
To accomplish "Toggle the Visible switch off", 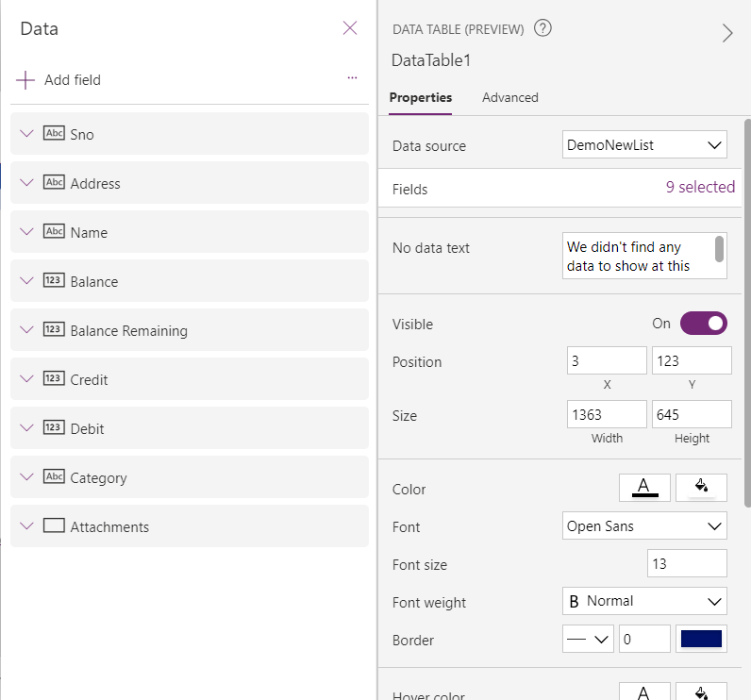I will pyautogui.click(x=703, y=324).
